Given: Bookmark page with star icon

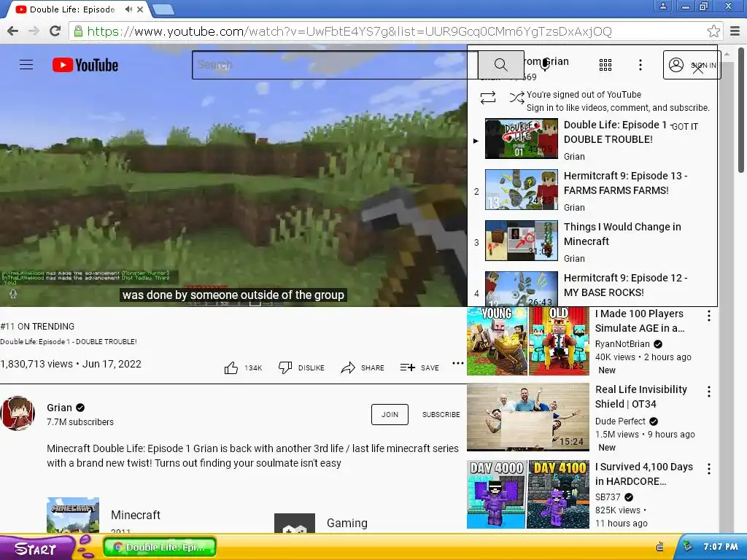Looking at the screenshot, I should click(x=713, y=31).
